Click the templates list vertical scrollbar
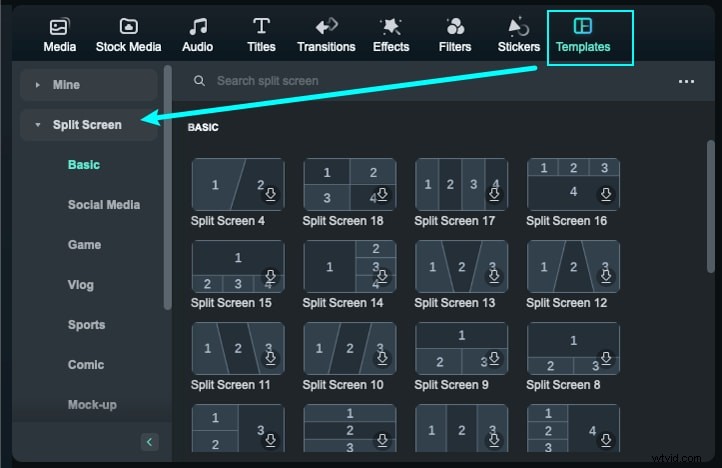The width and height of the screenshot is (722, 468). (x=711, y=200)
